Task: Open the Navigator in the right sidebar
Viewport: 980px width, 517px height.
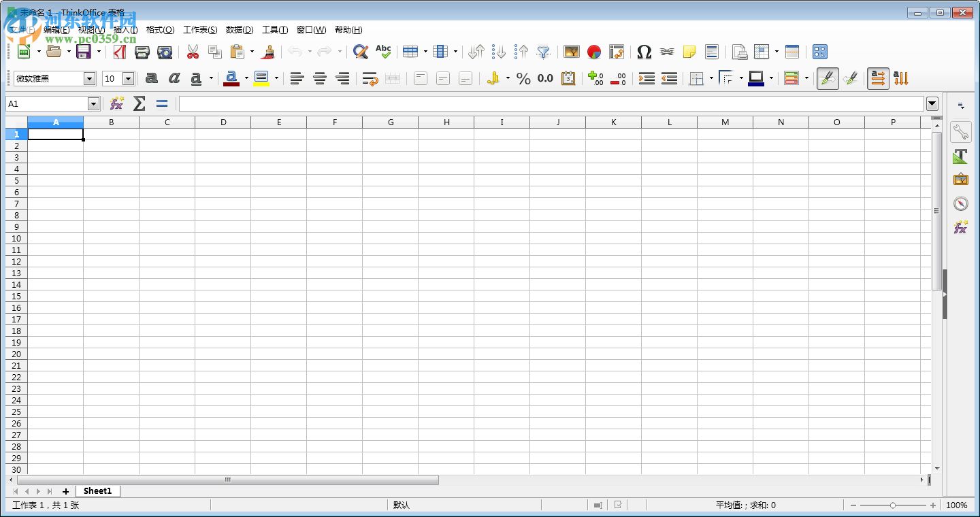Action: (x=961, y=203)
